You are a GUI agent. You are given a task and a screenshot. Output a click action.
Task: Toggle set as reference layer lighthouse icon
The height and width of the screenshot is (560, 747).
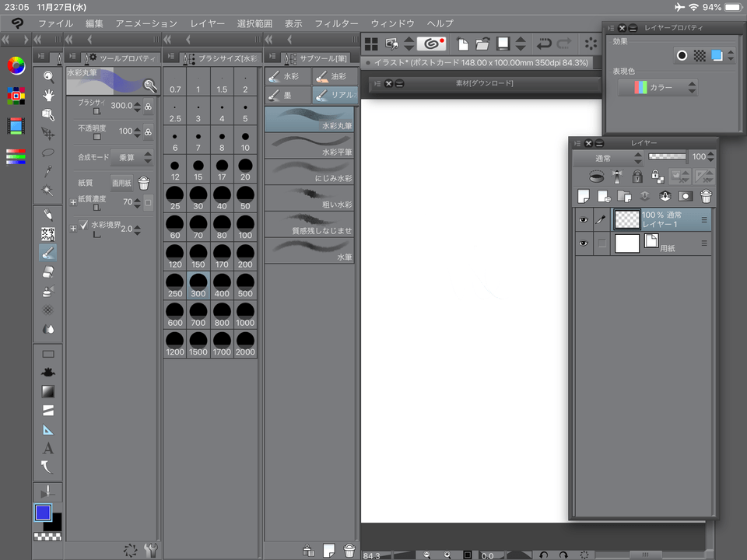[617, 177]
